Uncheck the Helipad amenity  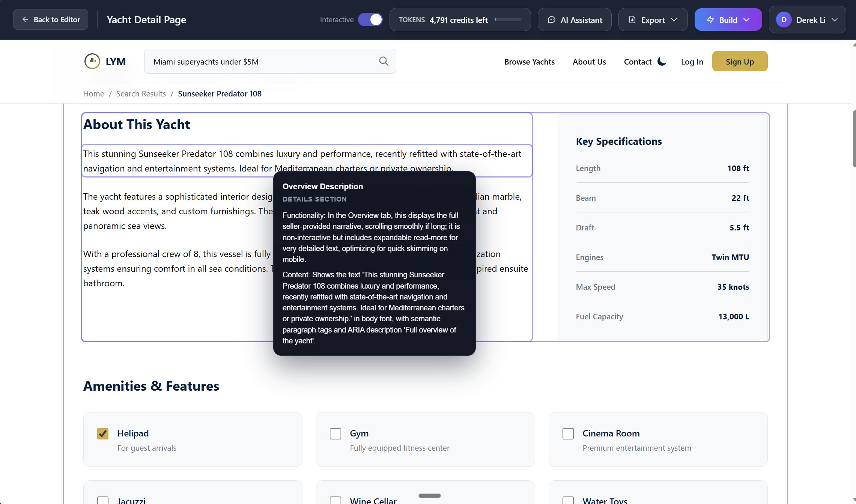point(102,433)
